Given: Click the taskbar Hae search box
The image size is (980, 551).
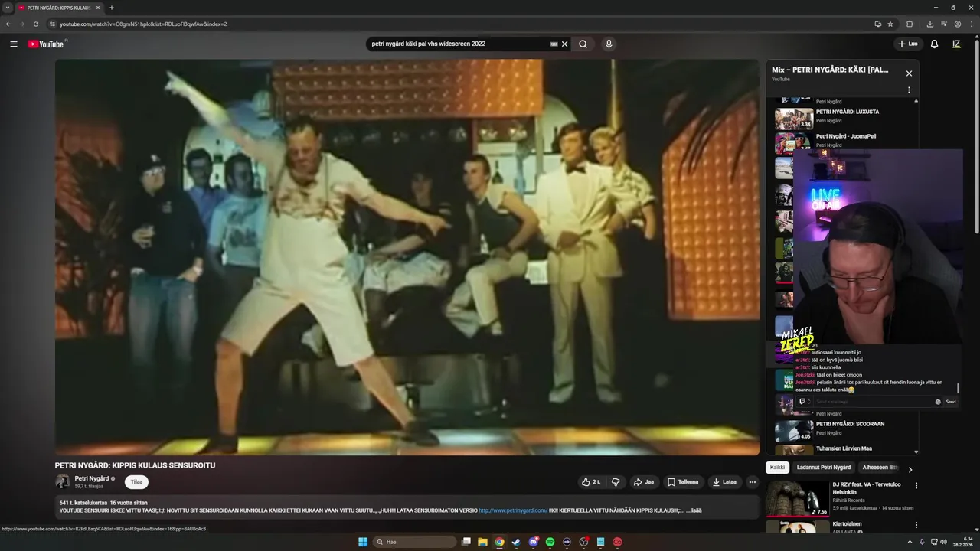Looking at the screenshot, I should coord(415,542).
